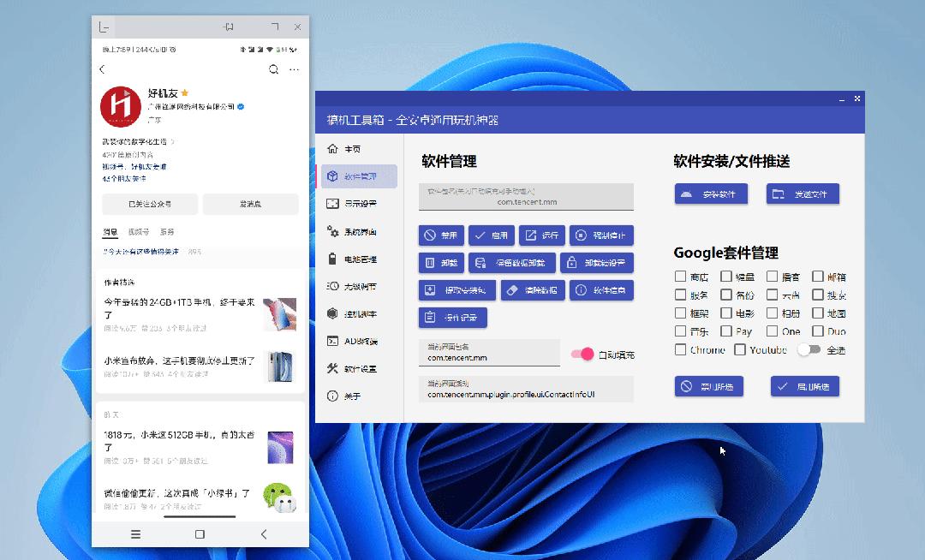Check the Chrome checkbox under Google套件管理
925x560 pixels.
pos(679,350)
